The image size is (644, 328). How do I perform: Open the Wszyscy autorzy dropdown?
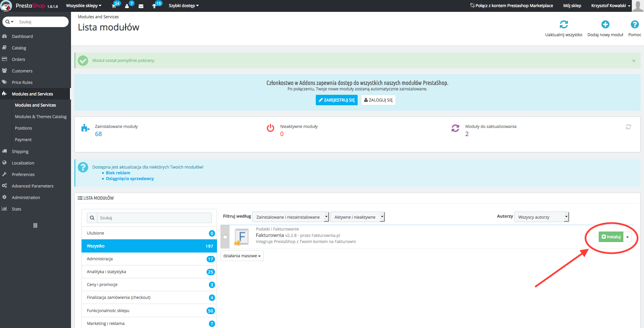click(541, 217)
